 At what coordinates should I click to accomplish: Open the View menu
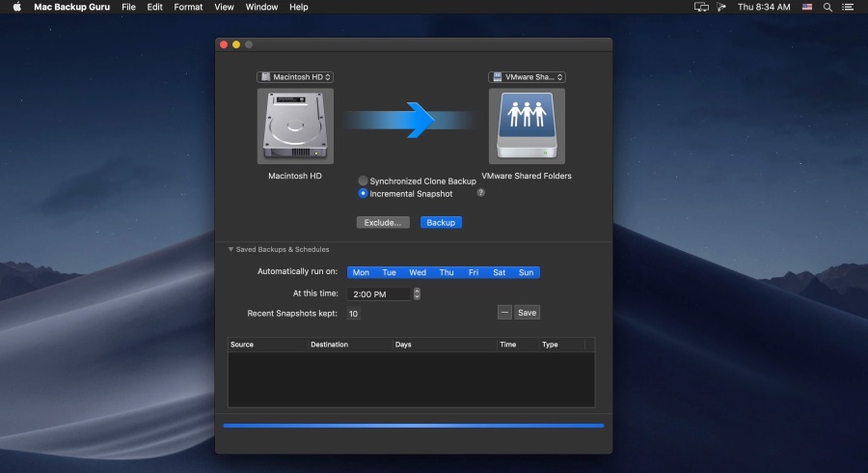point(224,7)
